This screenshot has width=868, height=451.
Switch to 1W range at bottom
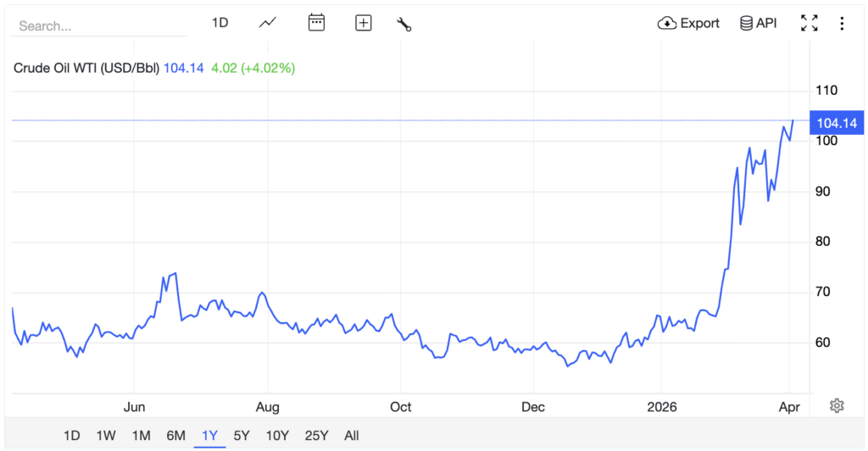pyautogui.click(x=106, y=436)
